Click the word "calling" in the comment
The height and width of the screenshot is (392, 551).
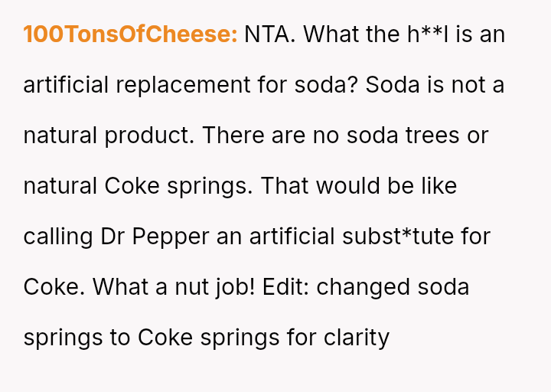click(58, 237)
